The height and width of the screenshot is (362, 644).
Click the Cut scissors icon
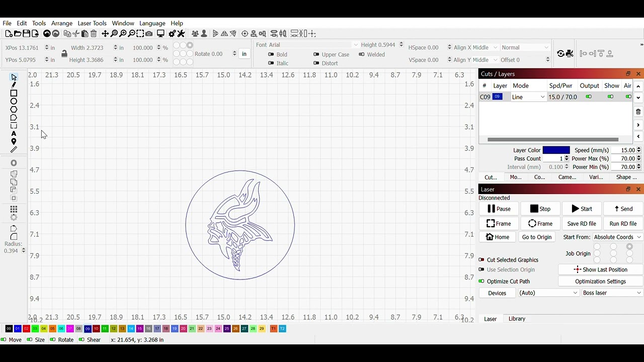(x=75, y=34)
